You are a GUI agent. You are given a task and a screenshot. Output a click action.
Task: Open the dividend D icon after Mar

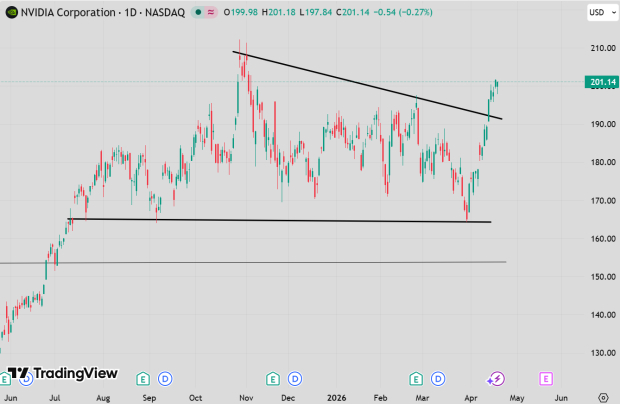pos(438,379)
